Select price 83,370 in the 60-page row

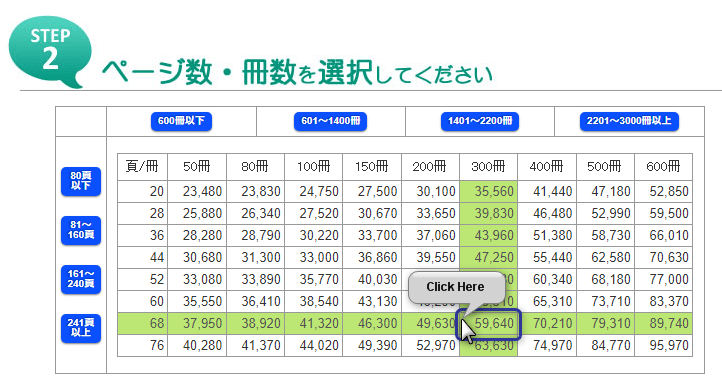[x=664, y=302]
